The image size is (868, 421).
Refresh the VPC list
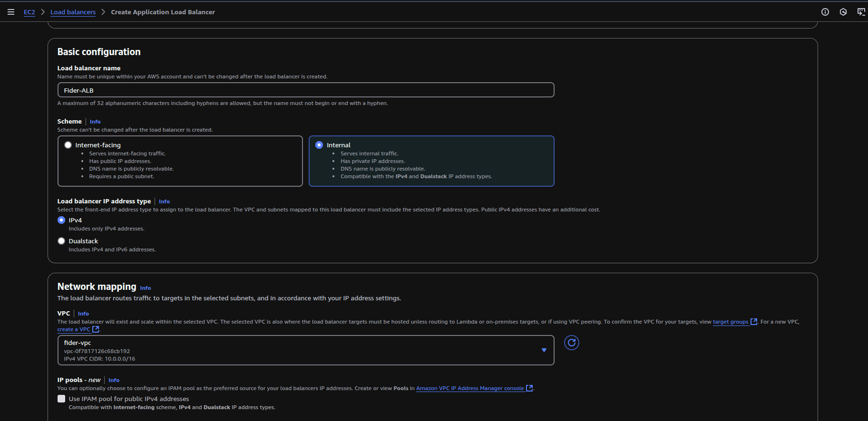click(572, 343)
